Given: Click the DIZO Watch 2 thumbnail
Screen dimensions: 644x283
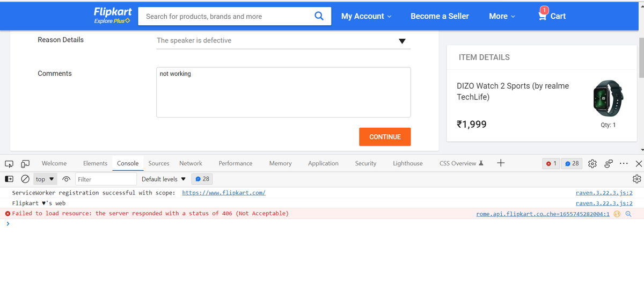Looking at the screenshot, I should tap(608, 98).
